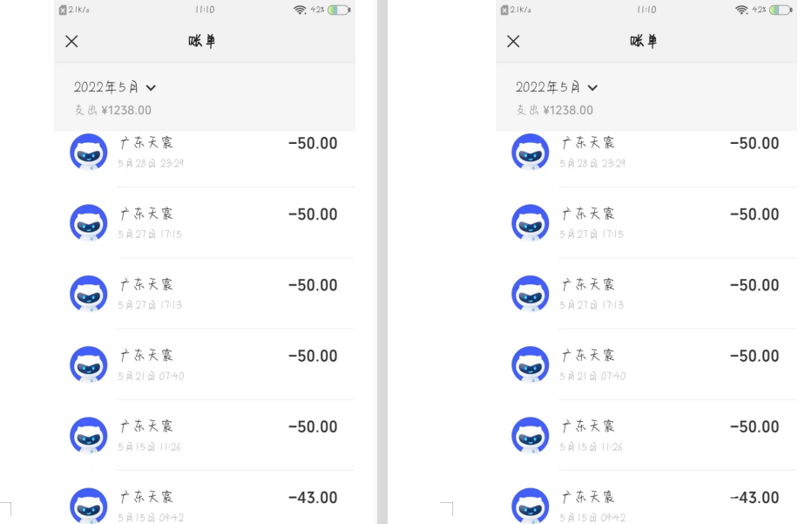Click robot avatar for 5月27日 17:15 entry, left screenshot

click(88, 222)
